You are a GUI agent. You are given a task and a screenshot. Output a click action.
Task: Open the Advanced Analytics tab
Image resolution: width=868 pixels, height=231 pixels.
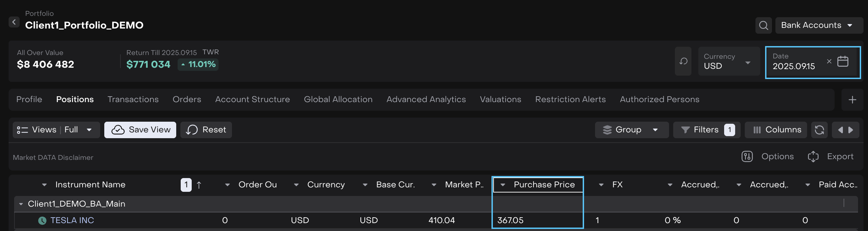pos(426,100)
